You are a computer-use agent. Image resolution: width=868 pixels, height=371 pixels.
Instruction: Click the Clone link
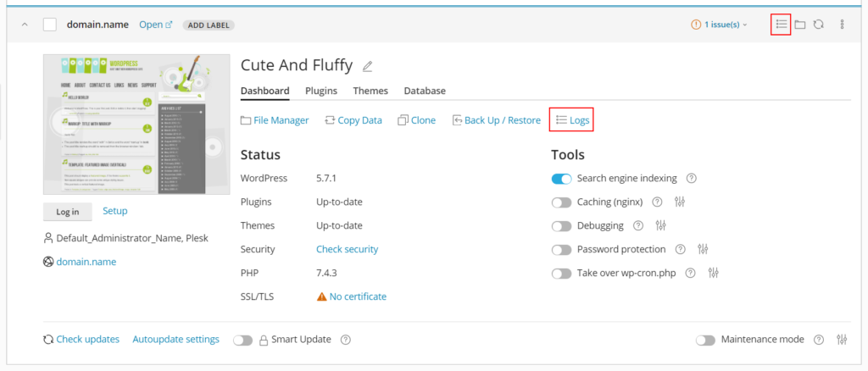pyautogui.click(x=417, y=120)
